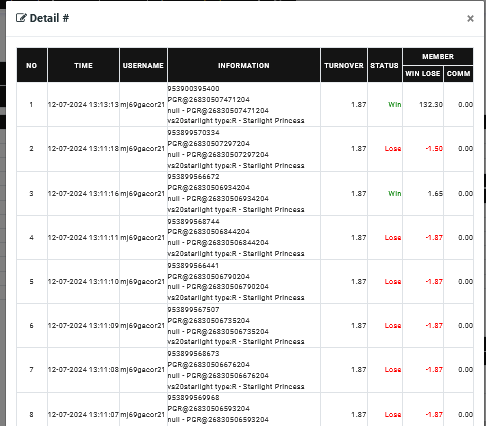Click the commission 0.00 in row 5

pos(465,281)
